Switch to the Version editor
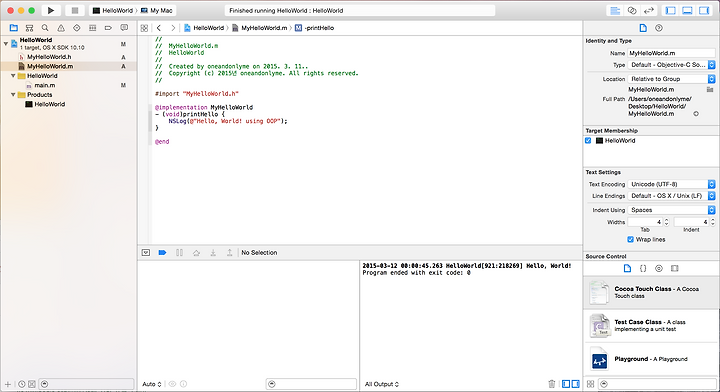 [x=649, y=10]
